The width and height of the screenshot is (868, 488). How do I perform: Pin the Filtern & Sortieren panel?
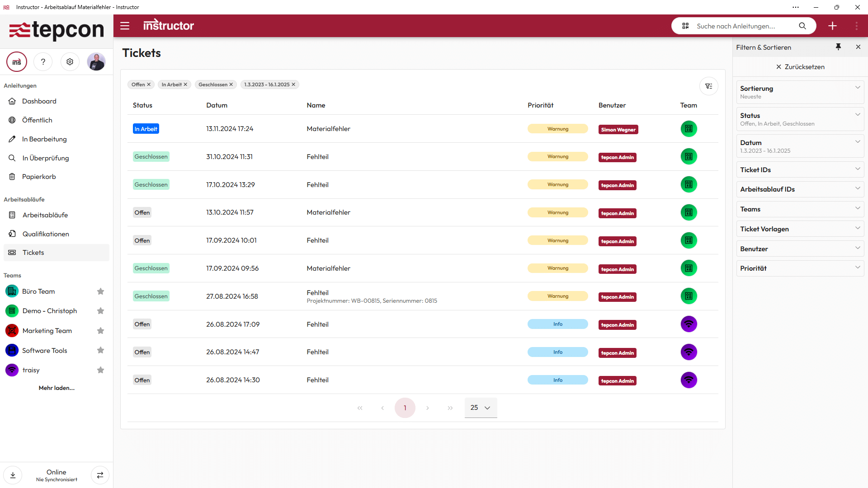tap(838, 47)
